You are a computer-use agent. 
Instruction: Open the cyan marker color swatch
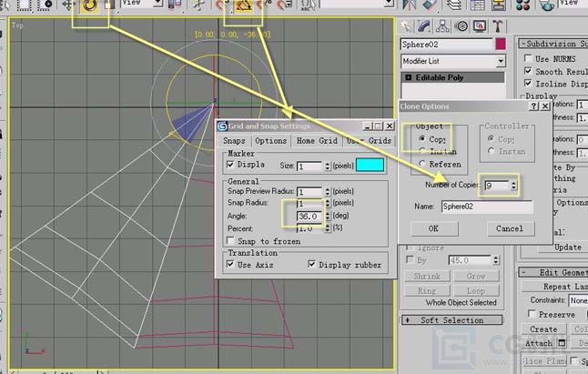tap(370, 165)
